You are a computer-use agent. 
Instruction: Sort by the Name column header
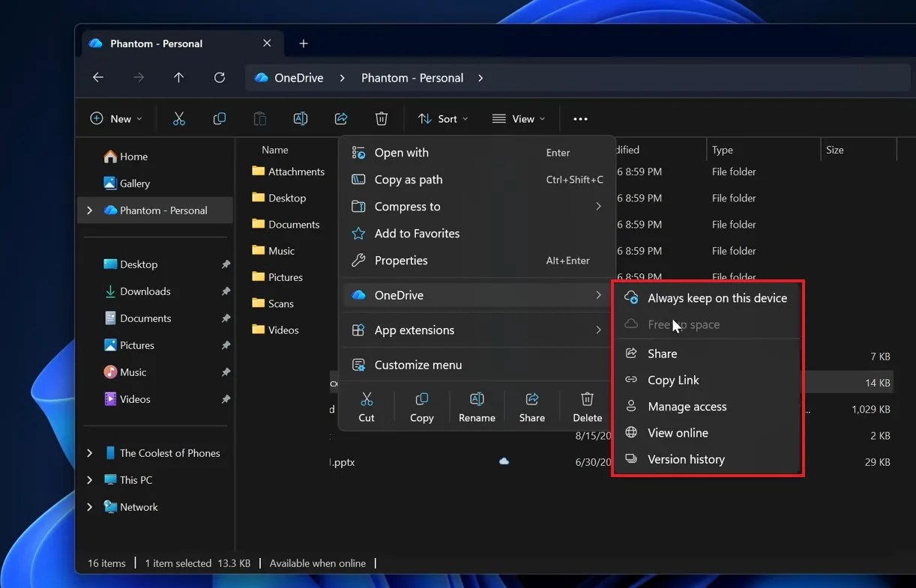click(275, 150)
